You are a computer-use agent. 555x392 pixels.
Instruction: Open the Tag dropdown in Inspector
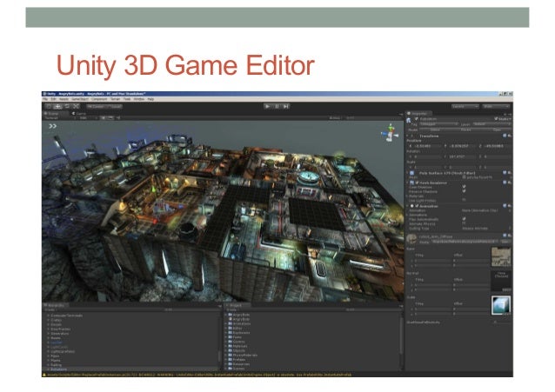tap(439, 124)
